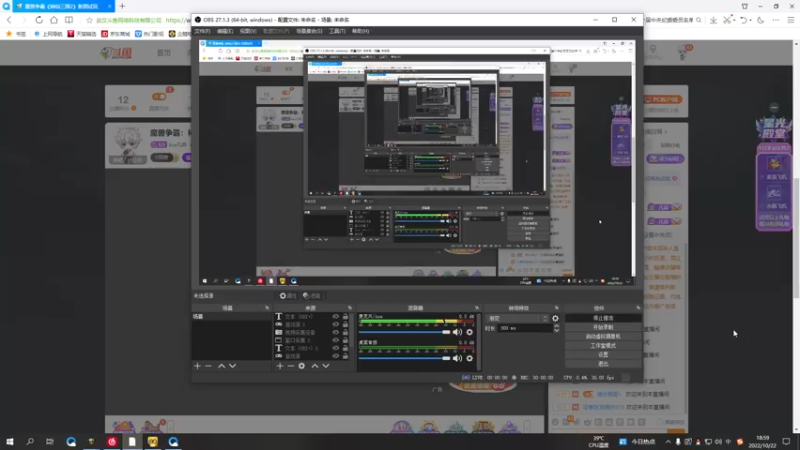Bookmark the page with the star icon in address bar
The height and width of the screenshot is (450, 800).
click(x=89, y=20)
